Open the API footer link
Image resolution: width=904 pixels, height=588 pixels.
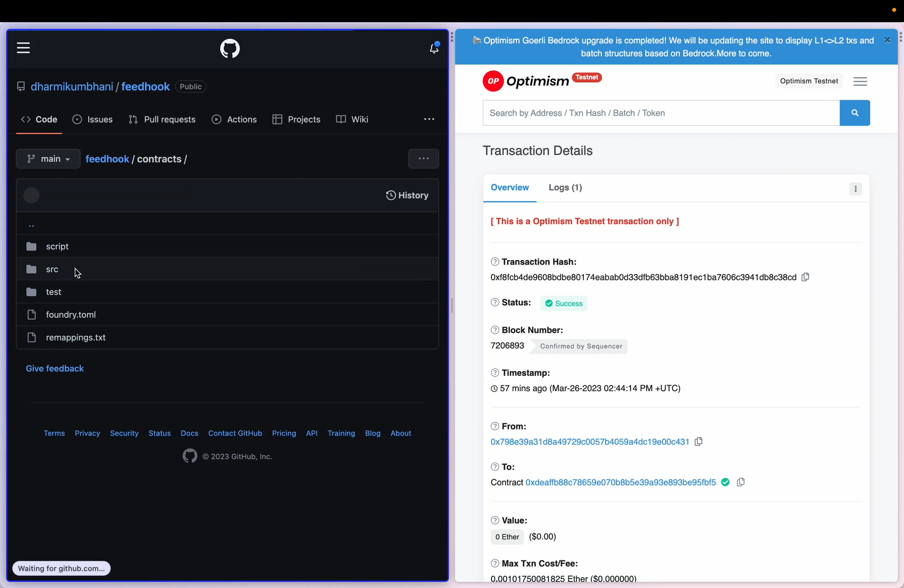(312, 433)
